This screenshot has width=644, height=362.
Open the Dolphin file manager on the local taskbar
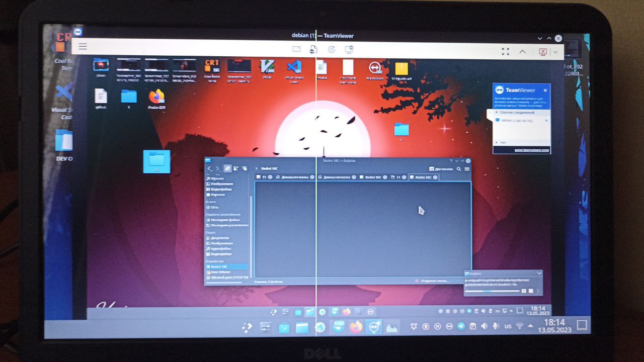301,328
